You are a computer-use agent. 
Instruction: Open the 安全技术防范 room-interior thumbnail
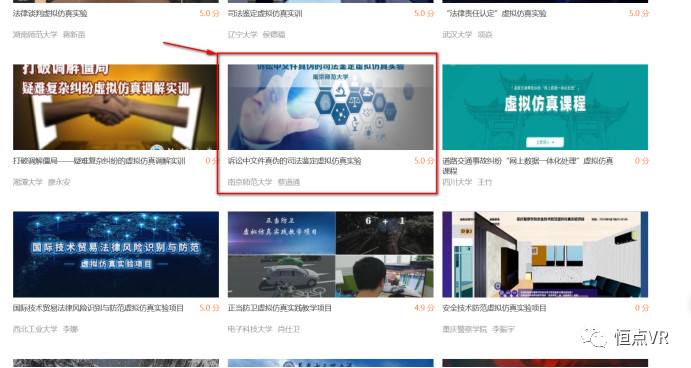pos(545,254)
